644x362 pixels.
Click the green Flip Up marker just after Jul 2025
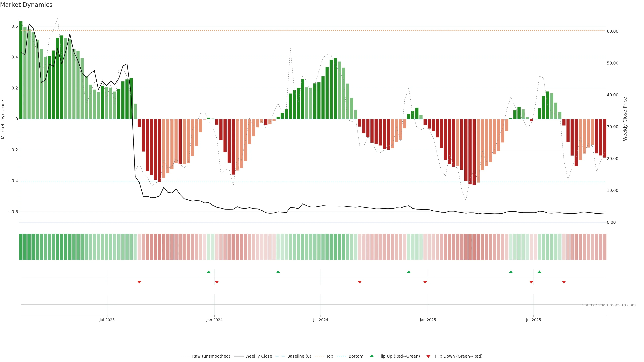pos(539,272)
